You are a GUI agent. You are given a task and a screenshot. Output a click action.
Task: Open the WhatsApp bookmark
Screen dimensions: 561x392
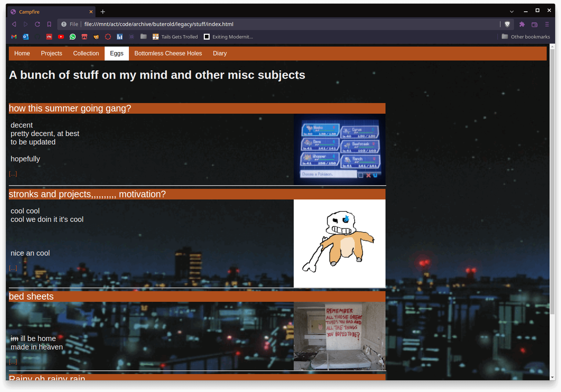point(73,37)
